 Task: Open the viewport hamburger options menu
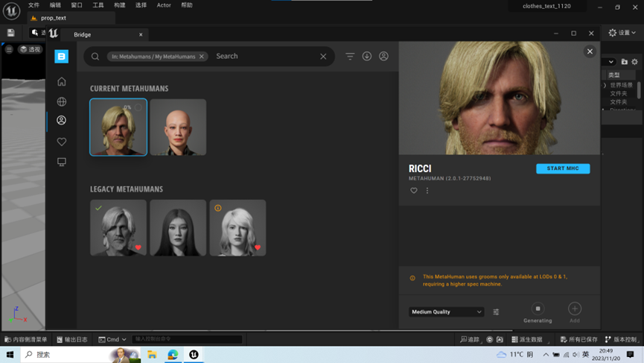pyautogui.click(x=9, y=49)
